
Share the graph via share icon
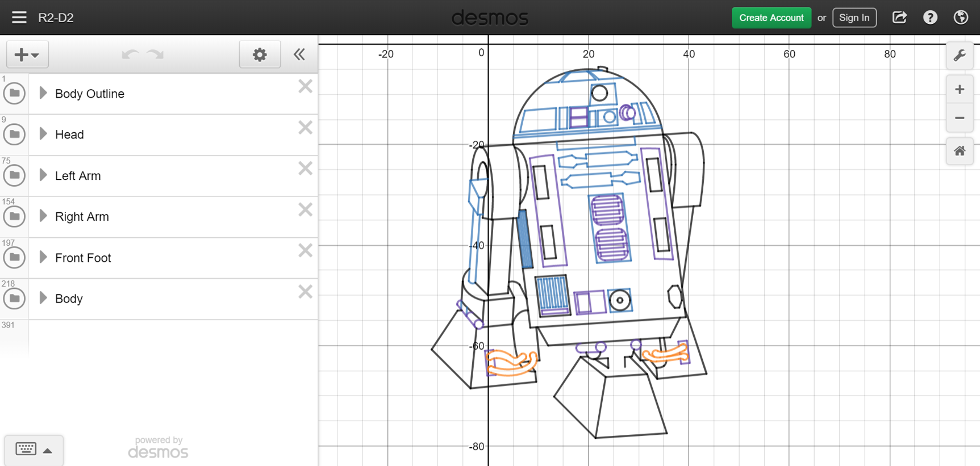[899, 18]
